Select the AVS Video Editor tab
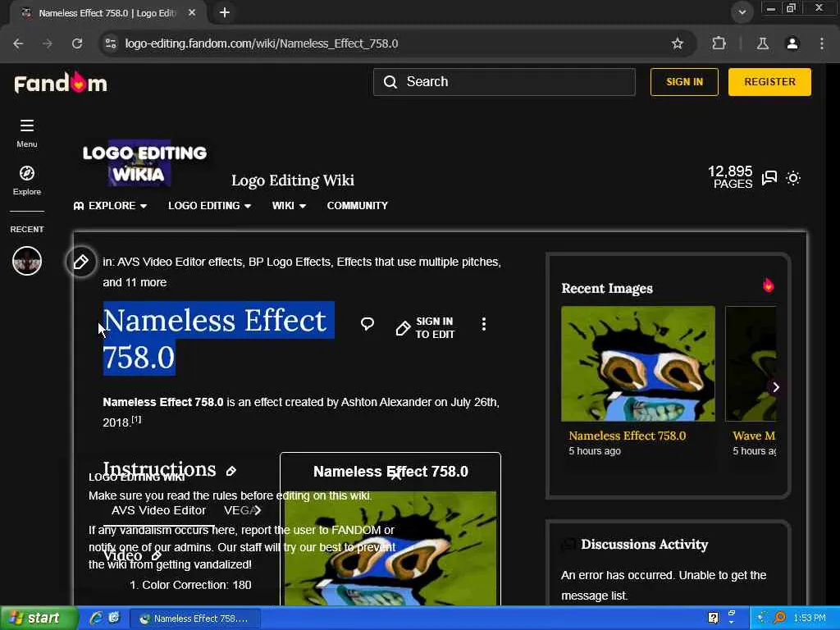 click(x=158, y=510)
